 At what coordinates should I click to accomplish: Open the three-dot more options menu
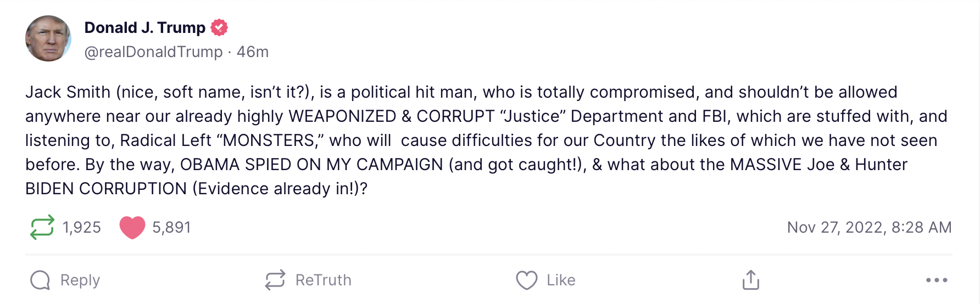936,280
